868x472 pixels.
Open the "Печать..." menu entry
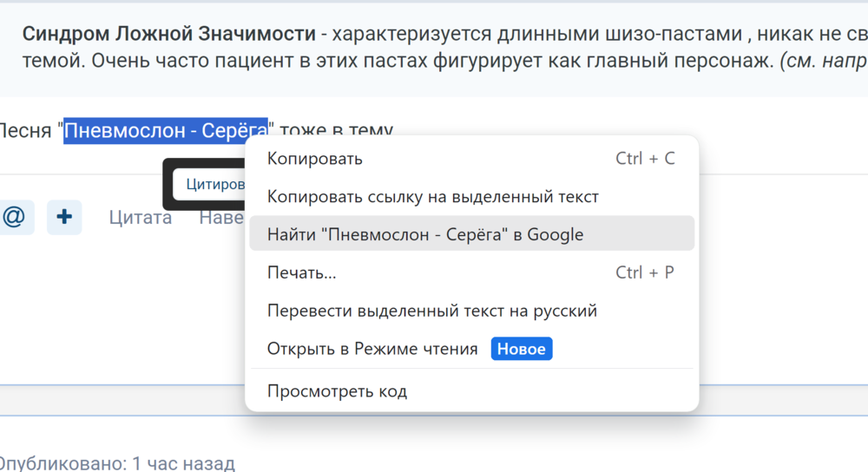point(301,272)
